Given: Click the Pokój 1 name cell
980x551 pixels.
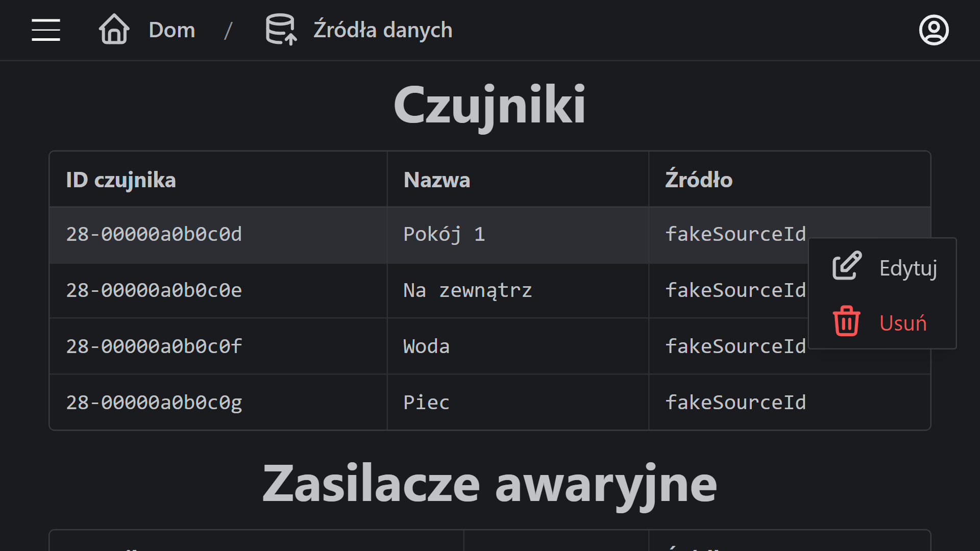Looking at the screenshot, I should pos(518,235).
